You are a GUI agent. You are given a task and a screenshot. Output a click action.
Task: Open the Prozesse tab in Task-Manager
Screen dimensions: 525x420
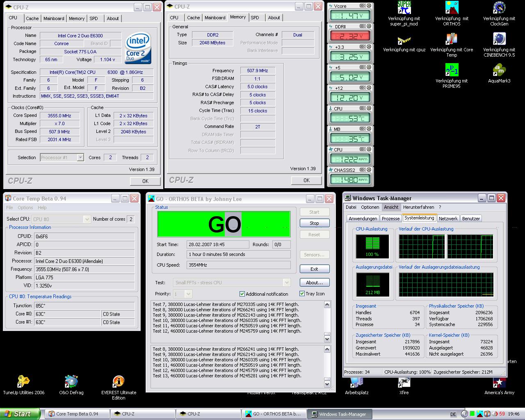pos(390,219)
